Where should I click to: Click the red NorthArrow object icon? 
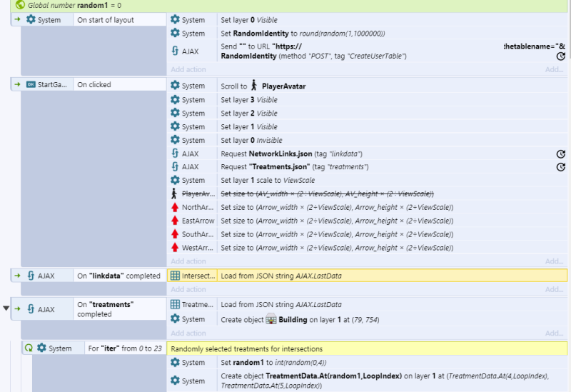[175, 207]
